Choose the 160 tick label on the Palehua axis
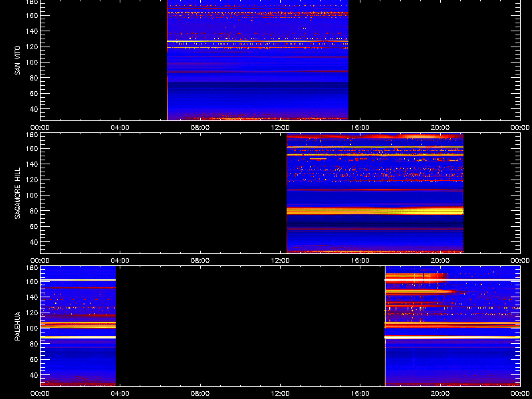532x399 pixels. (x=31, y=281)
